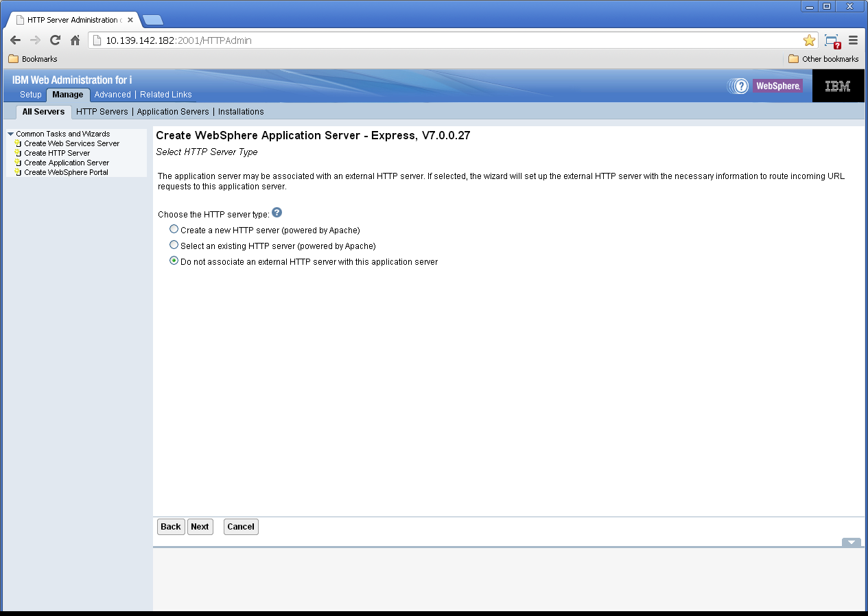The image size is (868, 616).
Task: Open Create HTTP Server link
Action: [x=57, y=153]
